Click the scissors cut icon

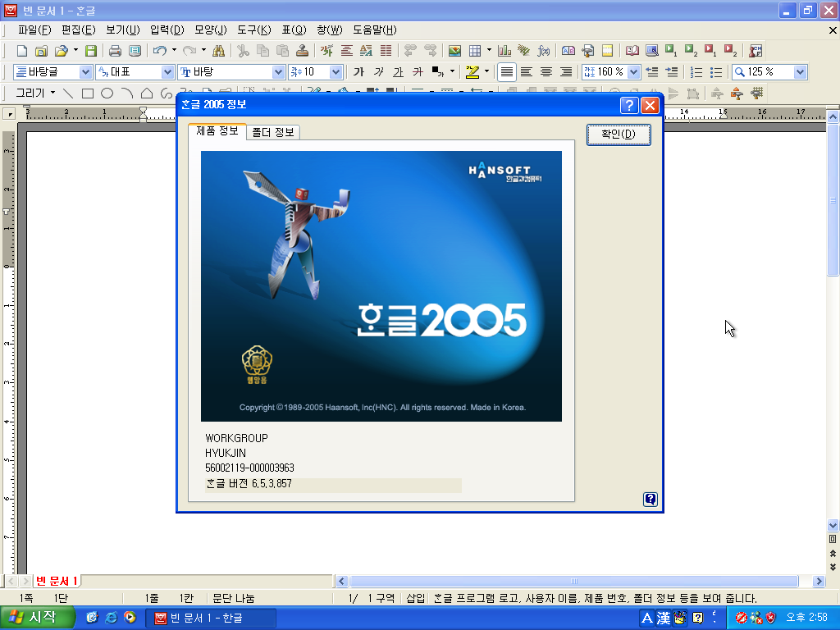click(243, 51)
